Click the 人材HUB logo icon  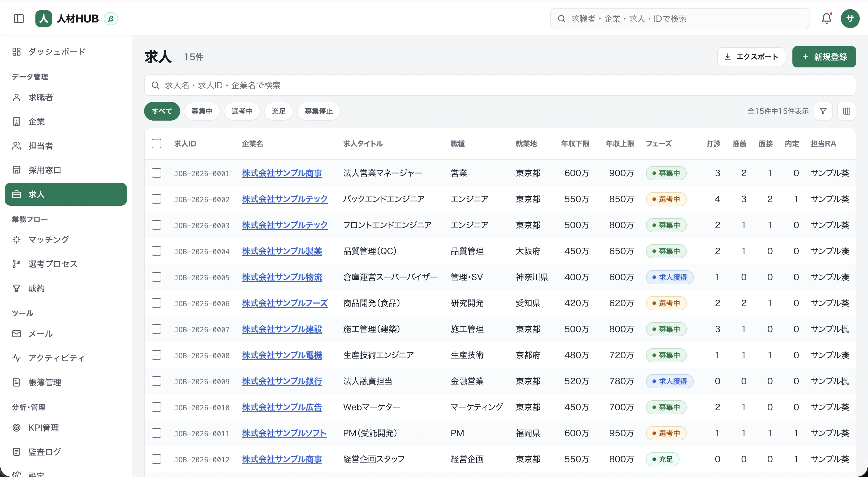click(x=43, y=19)
